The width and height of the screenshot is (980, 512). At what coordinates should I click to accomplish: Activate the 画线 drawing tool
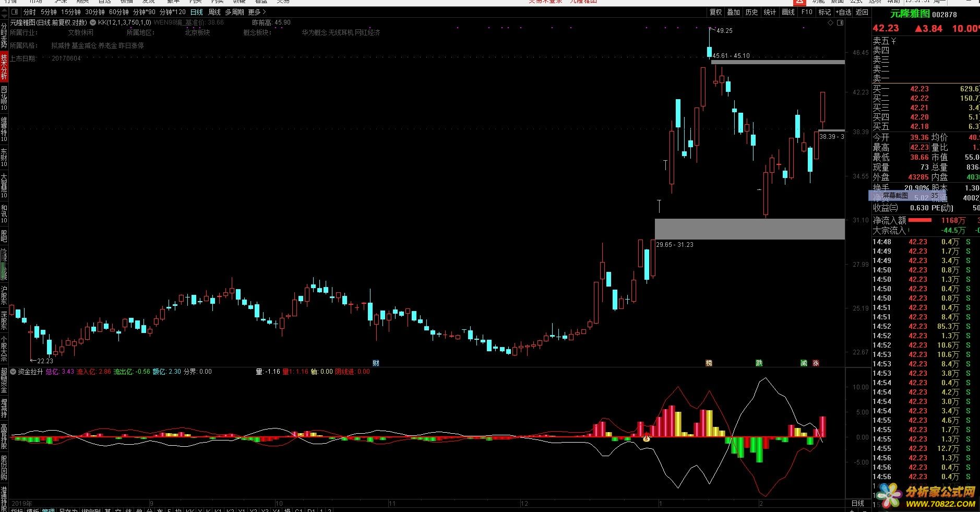coord(788,12)
